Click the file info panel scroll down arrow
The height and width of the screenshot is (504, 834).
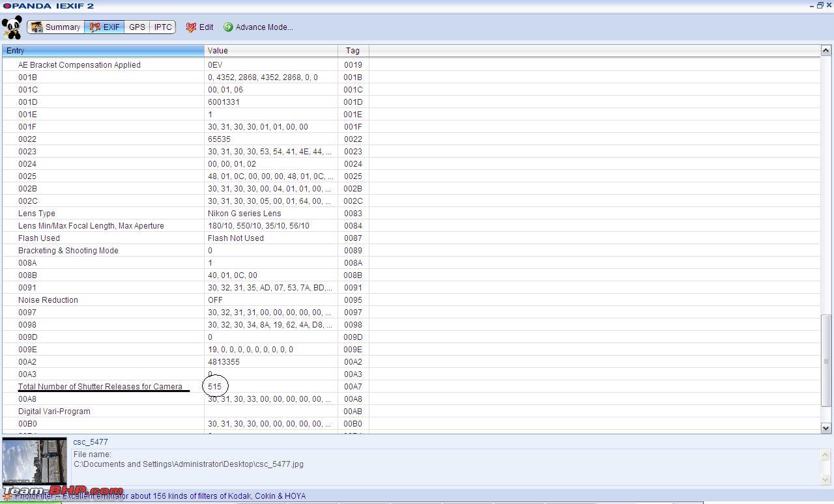826,479
